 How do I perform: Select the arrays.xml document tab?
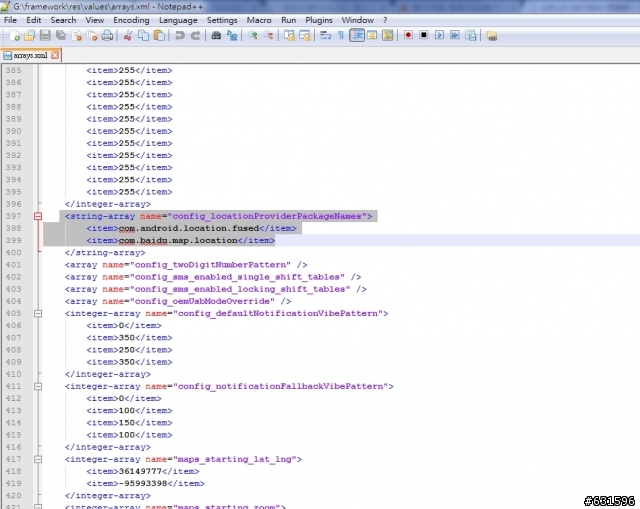click(30, 55)
